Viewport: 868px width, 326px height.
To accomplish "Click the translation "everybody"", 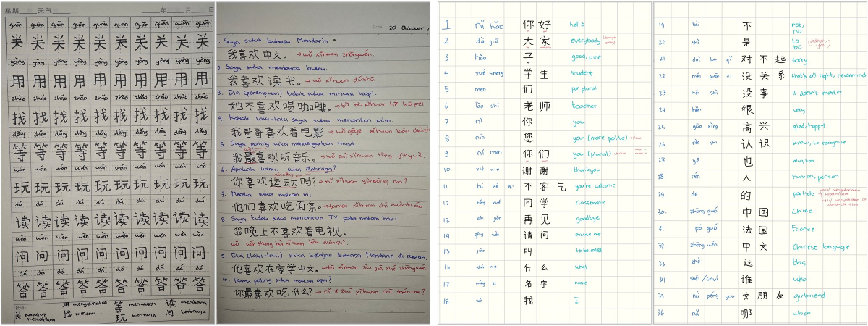I will [x=585, y=41].
